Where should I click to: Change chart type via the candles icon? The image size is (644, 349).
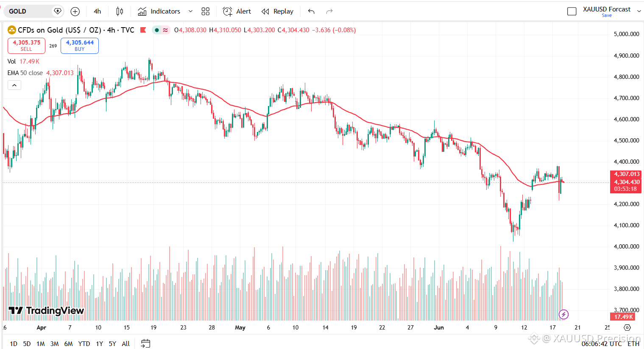coord(120,11)
